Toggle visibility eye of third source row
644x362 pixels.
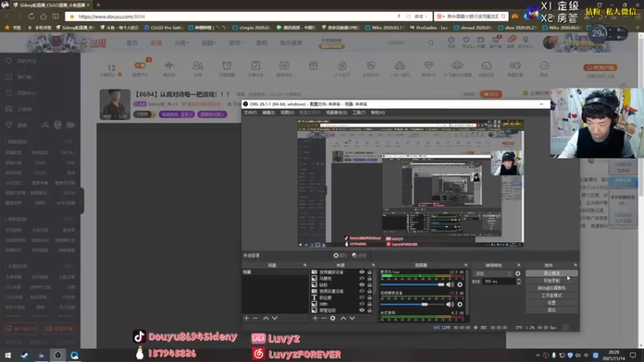[x=361, y=285]
